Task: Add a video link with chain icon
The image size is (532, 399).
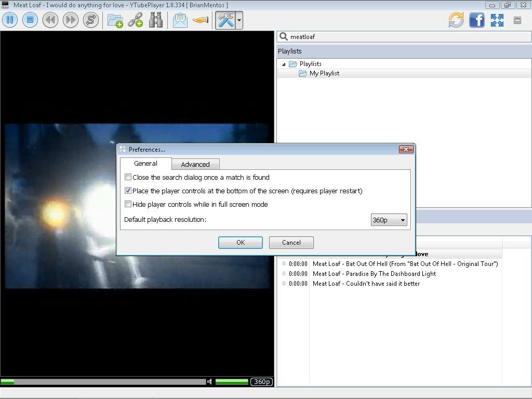Action: point(136,20)
